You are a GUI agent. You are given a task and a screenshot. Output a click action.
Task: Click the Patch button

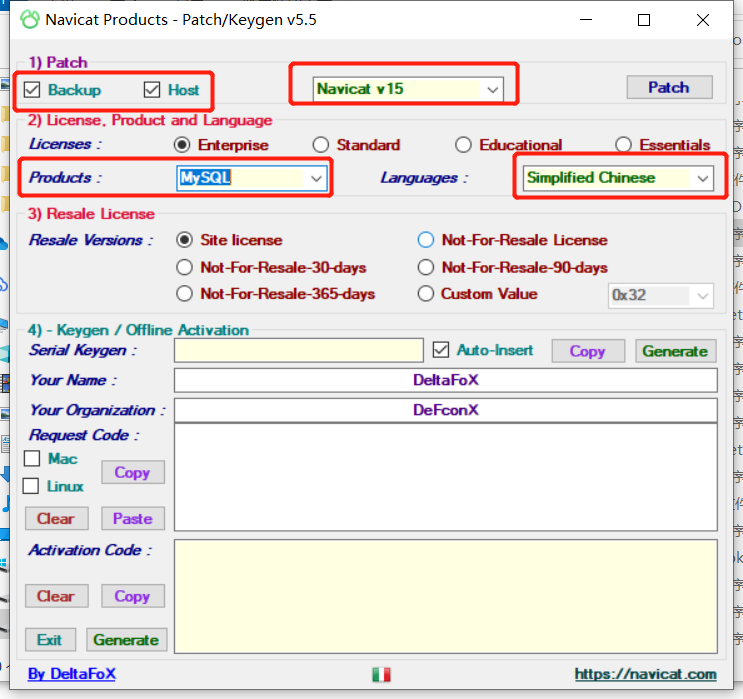669,87
